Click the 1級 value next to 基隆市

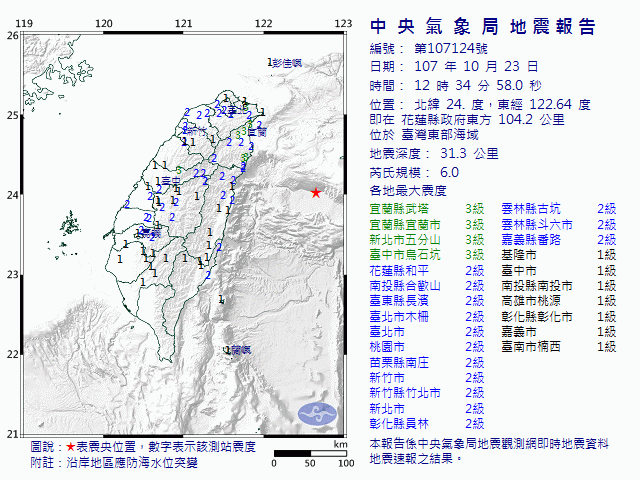click(607, 256)
